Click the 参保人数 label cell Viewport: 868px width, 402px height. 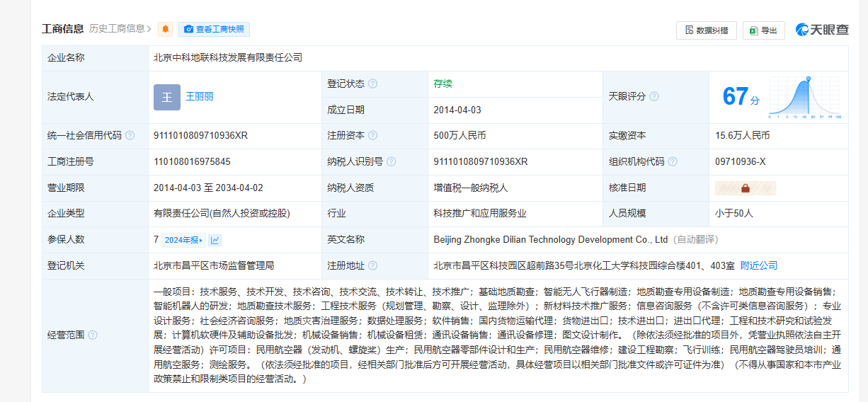pos(95,240)
